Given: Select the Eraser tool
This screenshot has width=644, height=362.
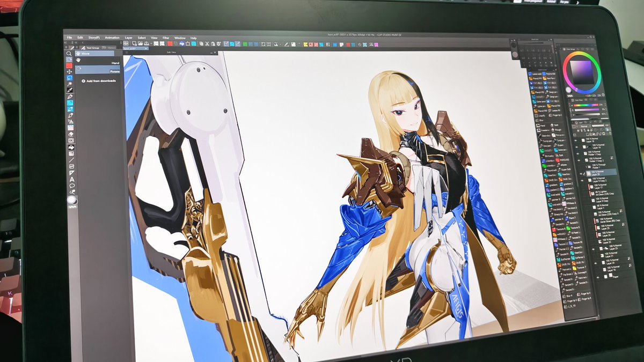Looking at the screenshot, I should 71,134.
